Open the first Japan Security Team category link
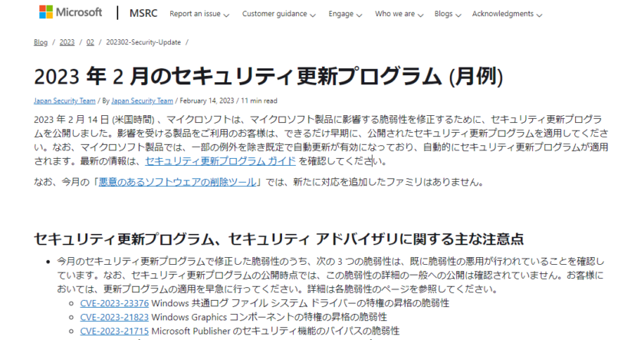Image resolution: width=644 pixels, height=340 pixels. 64,101
